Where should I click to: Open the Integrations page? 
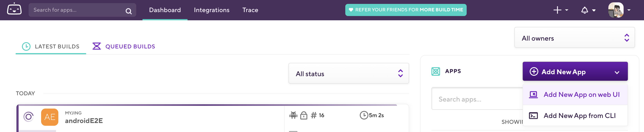click(211, 10)
